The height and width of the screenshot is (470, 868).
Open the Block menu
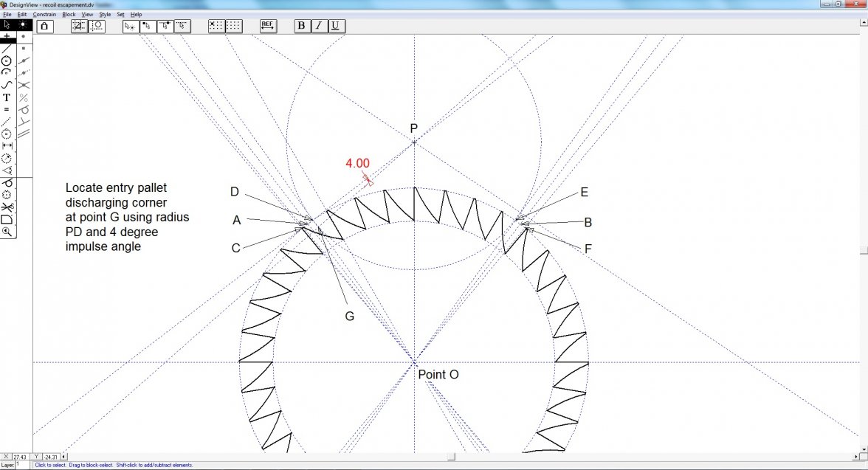coord(69,14)
